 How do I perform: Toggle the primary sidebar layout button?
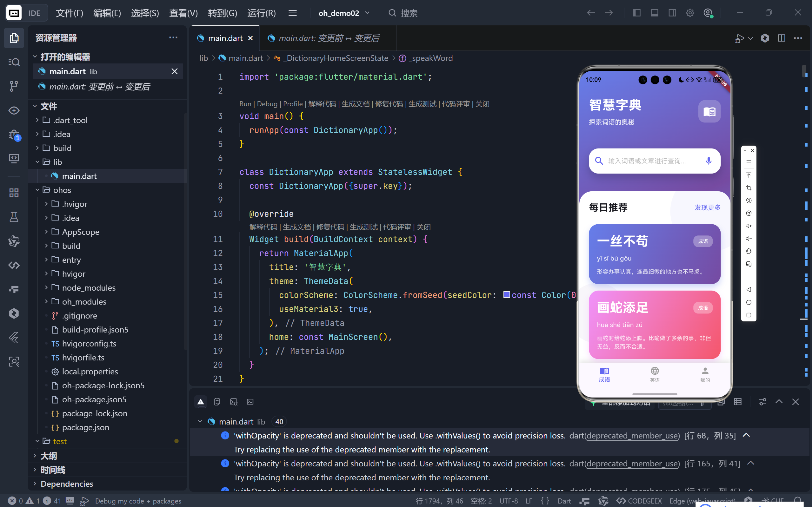[636, 13]
